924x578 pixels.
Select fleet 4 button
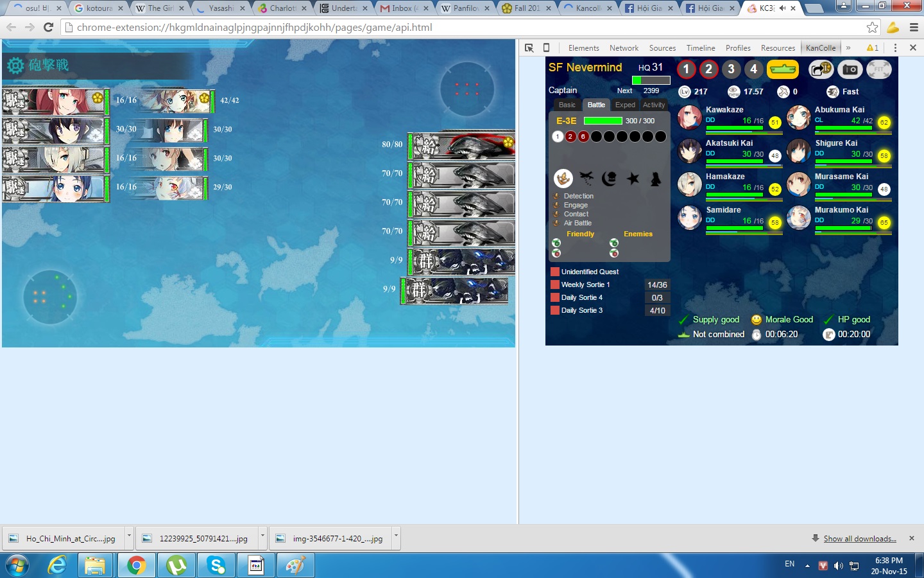point(753,69)
